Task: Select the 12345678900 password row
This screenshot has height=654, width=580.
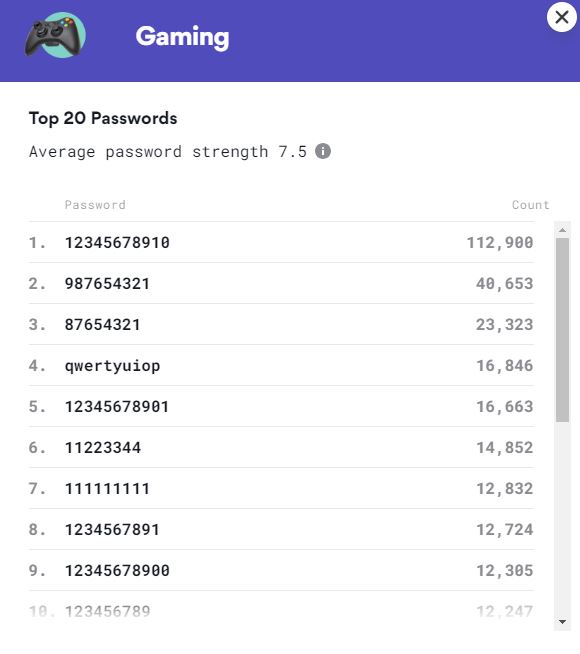Action: click(x=281, y=570)
